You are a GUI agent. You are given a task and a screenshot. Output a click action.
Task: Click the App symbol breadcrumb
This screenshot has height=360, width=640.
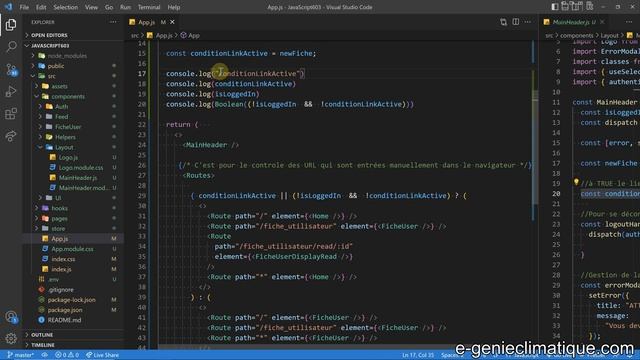(x=193, y=36)
